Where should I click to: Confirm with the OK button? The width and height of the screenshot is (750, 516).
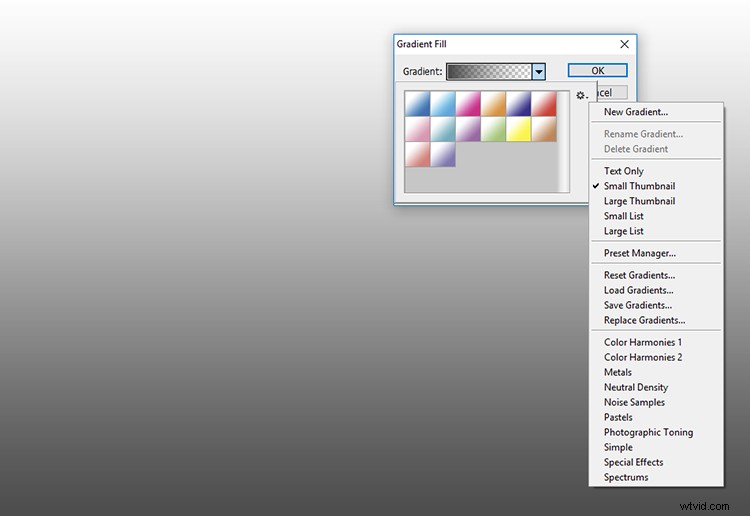597,70
